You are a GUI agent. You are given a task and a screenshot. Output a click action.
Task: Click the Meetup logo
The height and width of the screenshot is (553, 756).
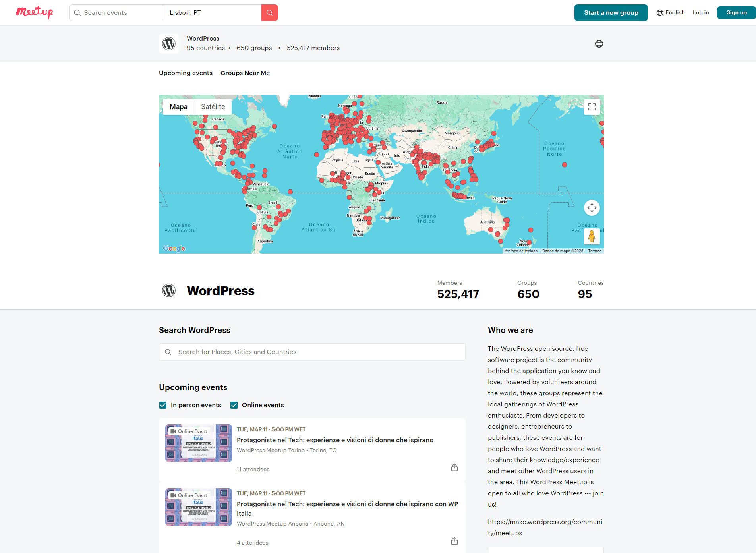coord(34,12)
